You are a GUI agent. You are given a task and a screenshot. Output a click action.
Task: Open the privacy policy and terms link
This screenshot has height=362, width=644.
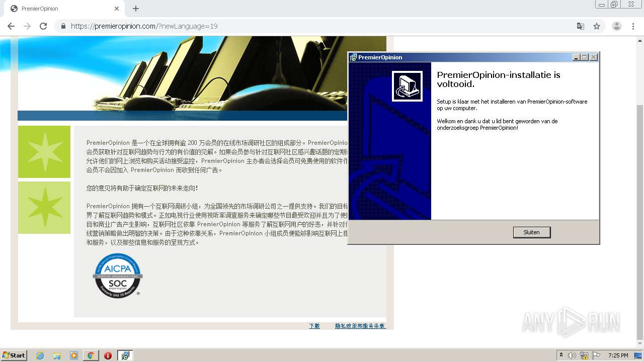[360, 326]
